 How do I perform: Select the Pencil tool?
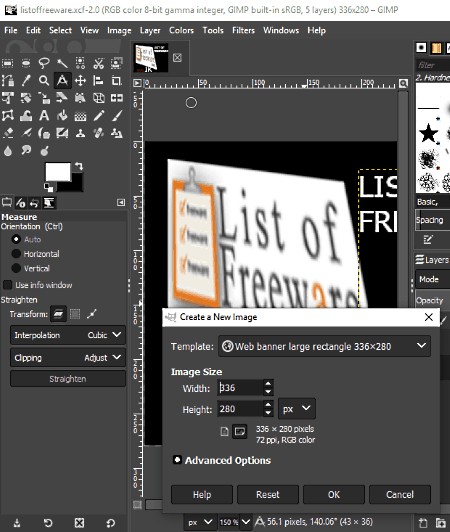click(x=98, y=116)
